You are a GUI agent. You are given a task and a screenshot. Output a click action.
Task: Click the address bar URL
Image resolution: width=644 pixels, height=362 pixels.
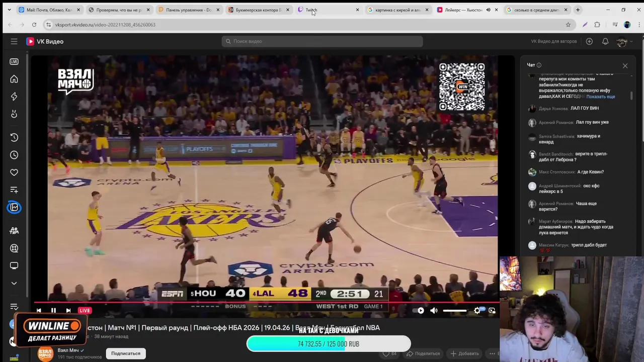click(x=105, y=25)
